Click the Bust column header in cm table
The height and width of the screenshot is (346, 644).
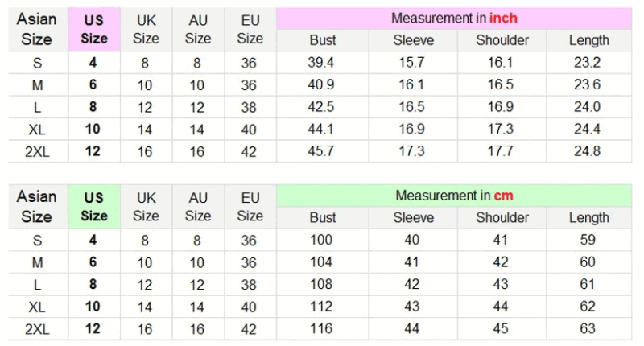(323, 217)
